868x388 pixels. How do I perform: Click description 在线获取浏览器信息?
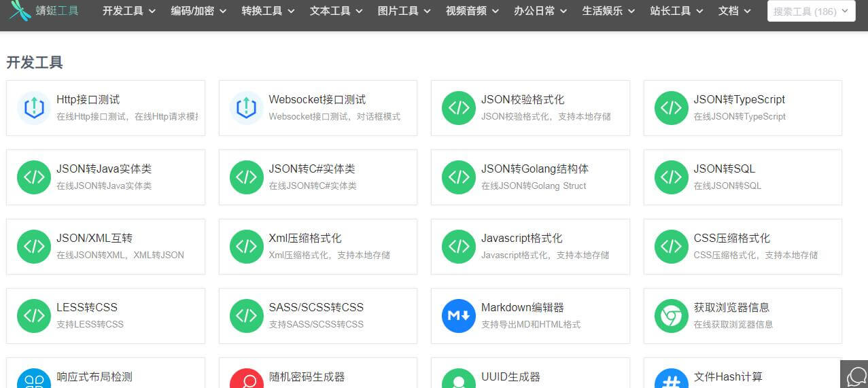click(733, 324)
